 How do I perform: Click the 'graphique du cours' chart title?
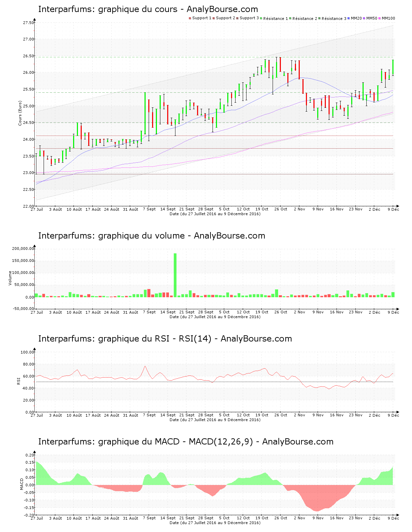(x=148, y=9)
